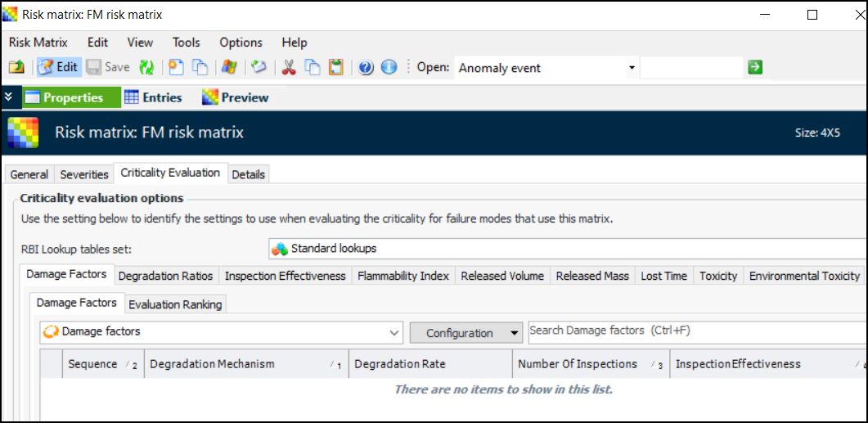Open the Tools menu

pos(186,43)
